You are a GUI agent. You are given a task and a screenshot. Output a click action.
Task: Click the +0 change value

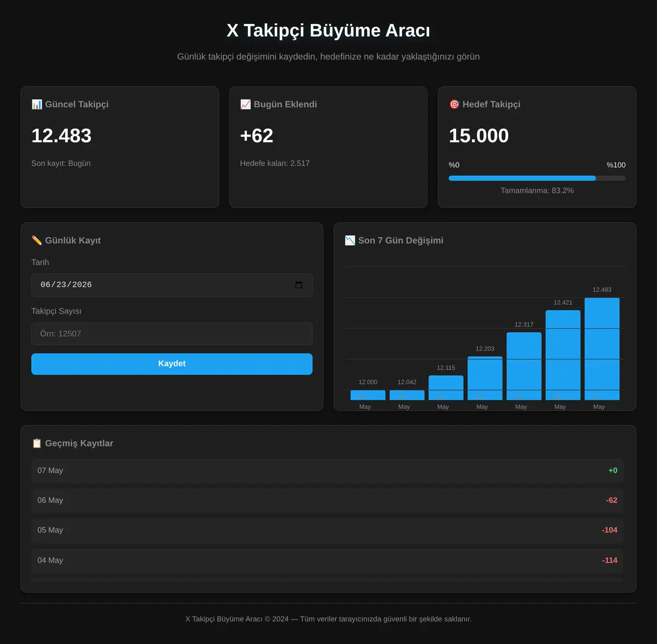[613, 470]
